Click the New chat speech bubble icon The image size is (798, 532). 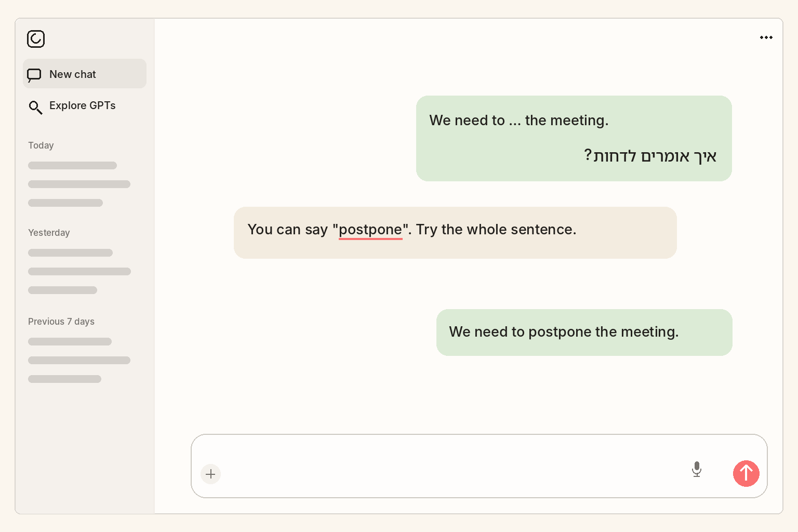click(34, 75)
